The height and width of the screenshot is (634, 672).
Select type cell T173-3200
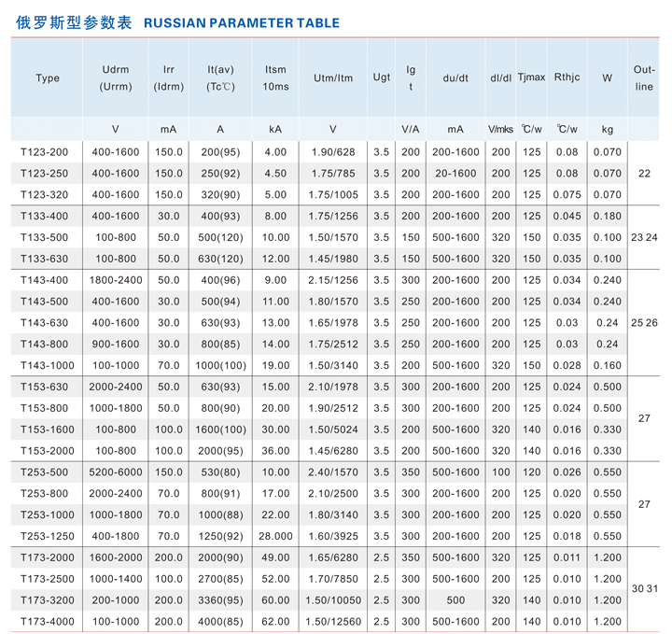point(48,600)
